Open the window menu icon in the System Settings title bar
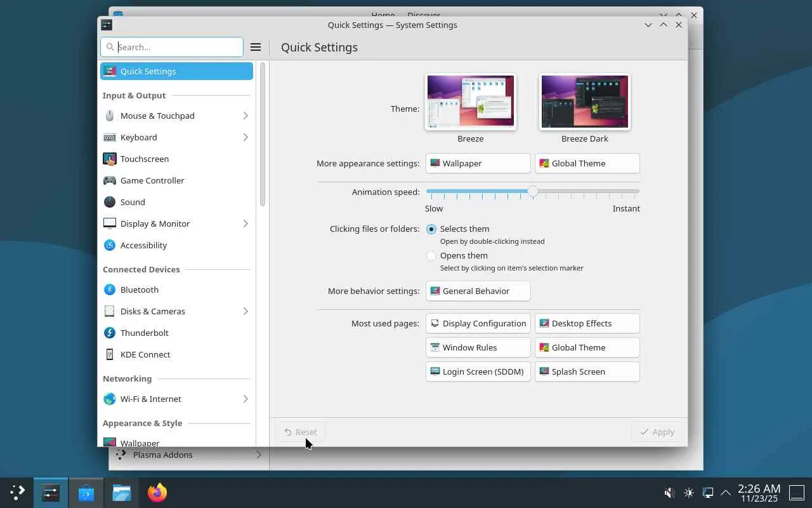 coord(107,25)
